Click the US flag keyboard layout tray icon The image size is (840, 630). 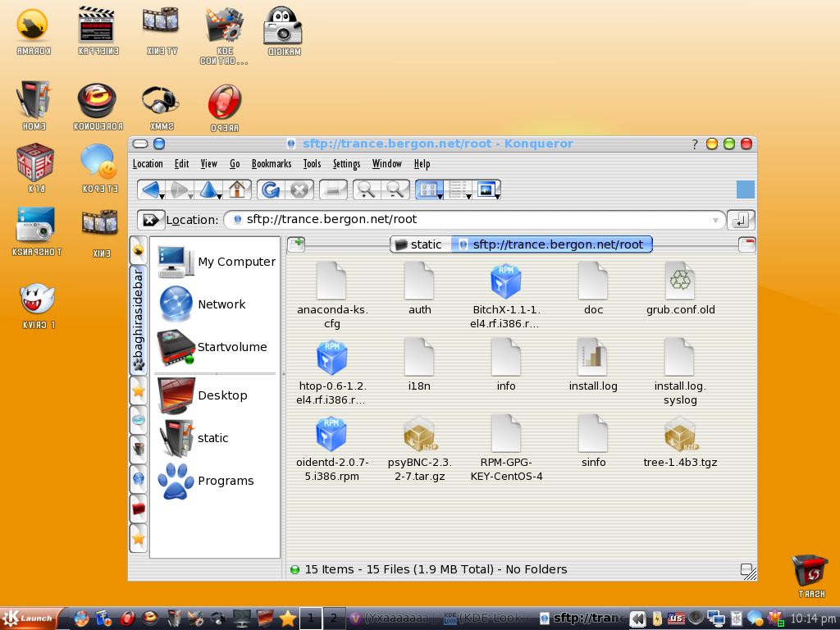click(x=676, y=619)
